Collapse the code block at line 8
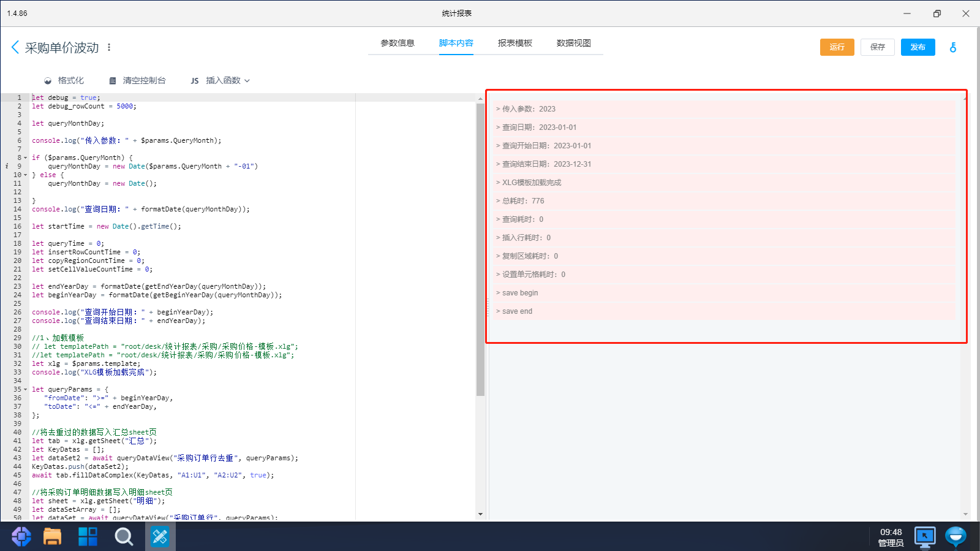Screen dimensions: 980x551 pos(25,158)
